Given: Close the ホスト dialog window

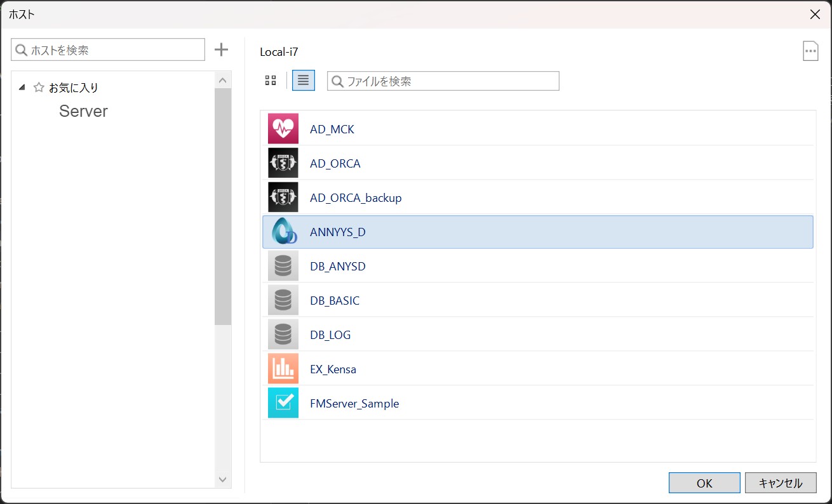Looking at the screenshot, I should 815,15.
